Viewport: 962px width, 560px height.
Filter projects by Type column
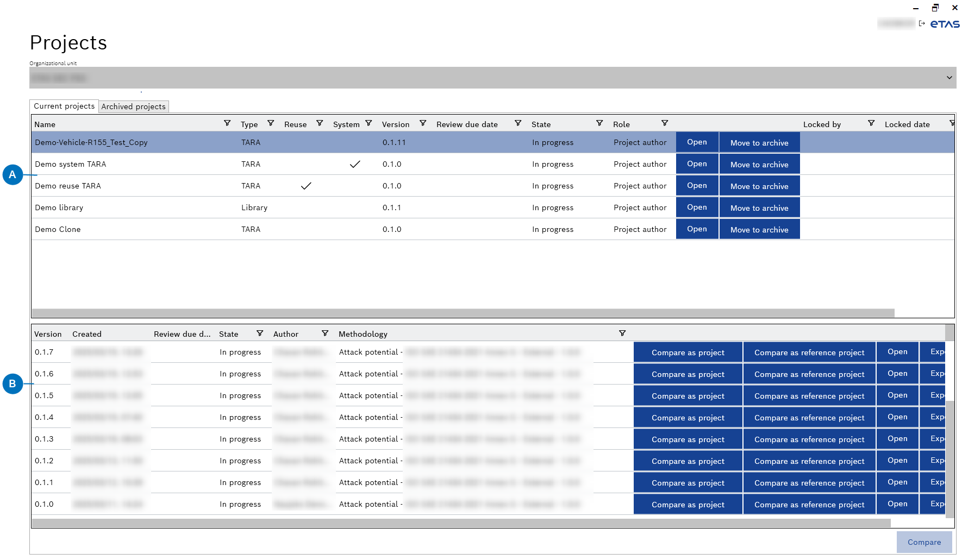click(271, 123)
